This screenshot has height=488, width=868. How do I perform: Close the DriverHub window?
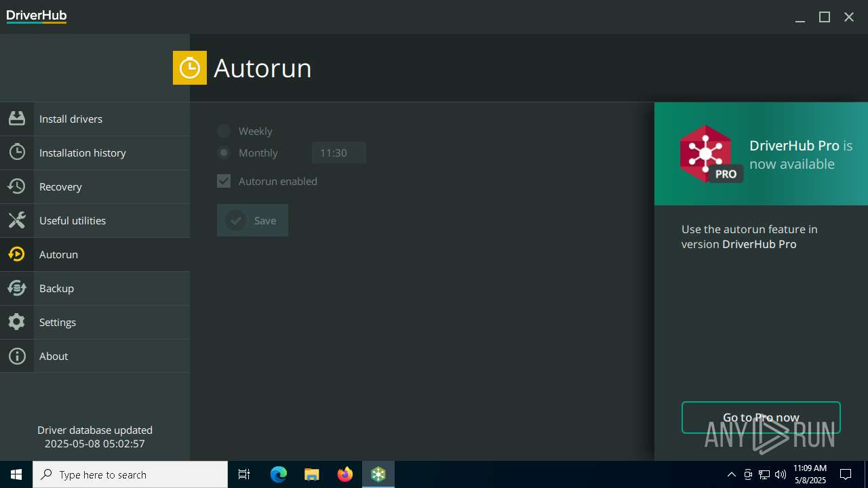849,17
